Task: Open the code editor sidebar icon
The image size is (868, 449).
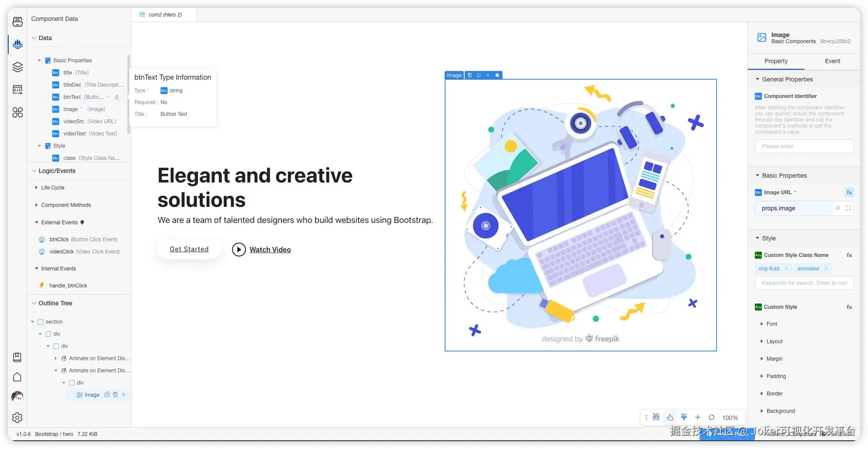Action: [17, 90]
